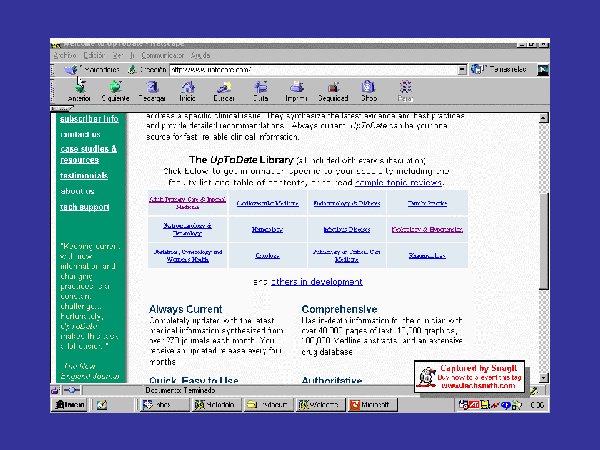Open the testimonials link

[84, 176]
